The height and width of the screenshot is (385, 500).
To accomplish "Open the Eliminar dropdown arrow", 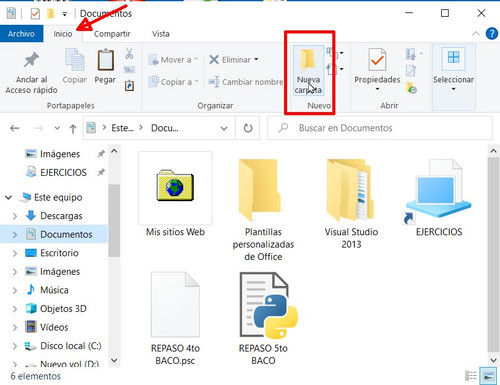I will pyautogui.click(x=256, y=59).
